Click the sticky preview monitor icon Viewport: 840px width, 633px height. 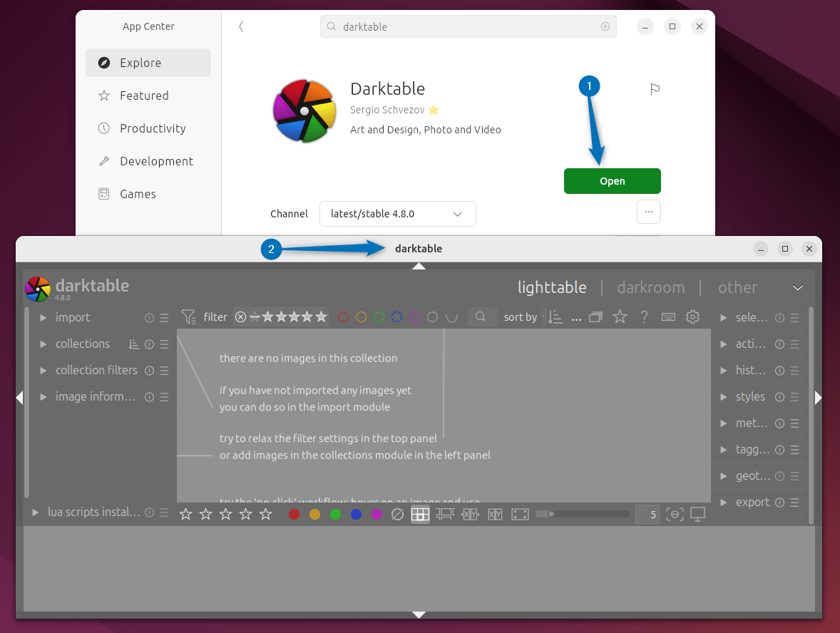click(x=697, y=513)
